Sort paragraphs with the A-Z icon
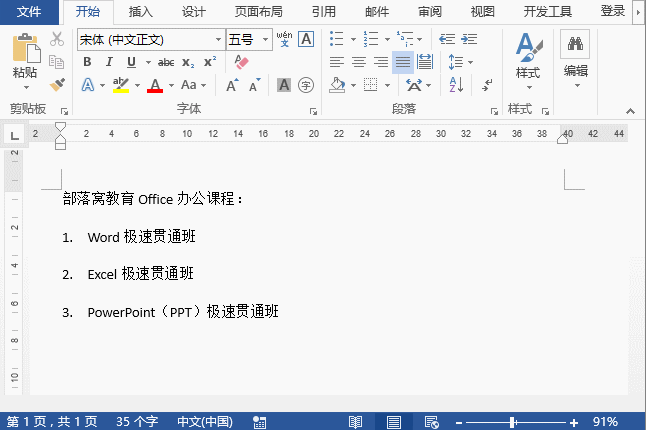 456,85
